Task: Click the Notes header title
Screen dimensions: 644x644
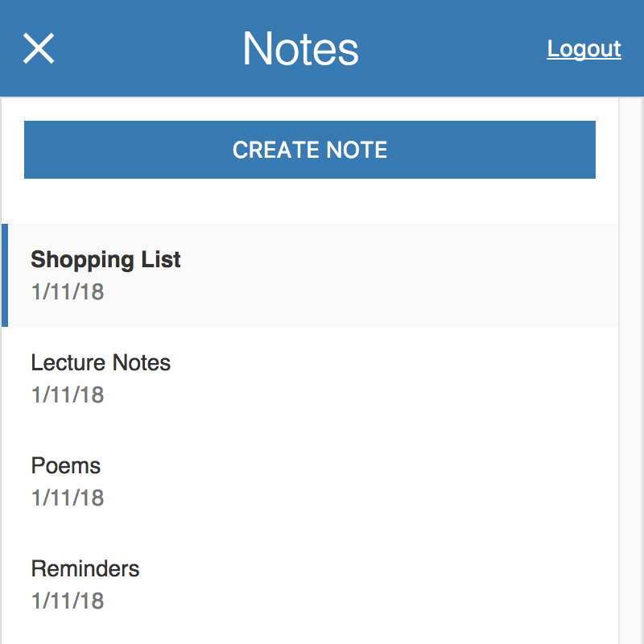Action: 300,48
